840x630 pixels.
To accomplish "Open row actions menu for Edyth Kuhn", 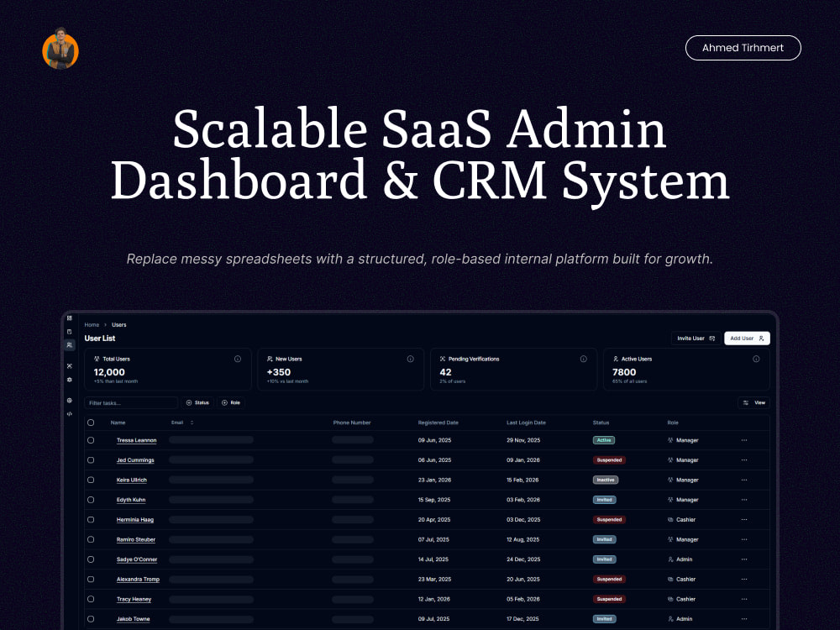I will click(x=744, y=500).
